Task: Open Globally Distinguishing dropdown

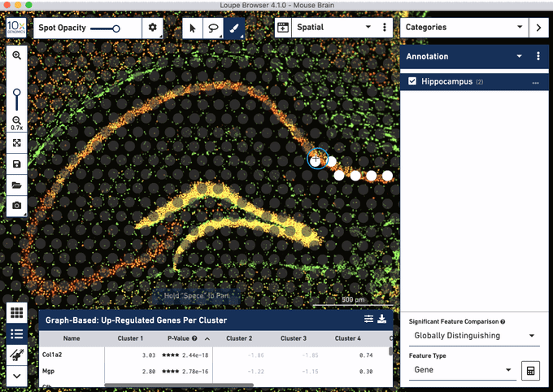Action: (x=474, y=336)
